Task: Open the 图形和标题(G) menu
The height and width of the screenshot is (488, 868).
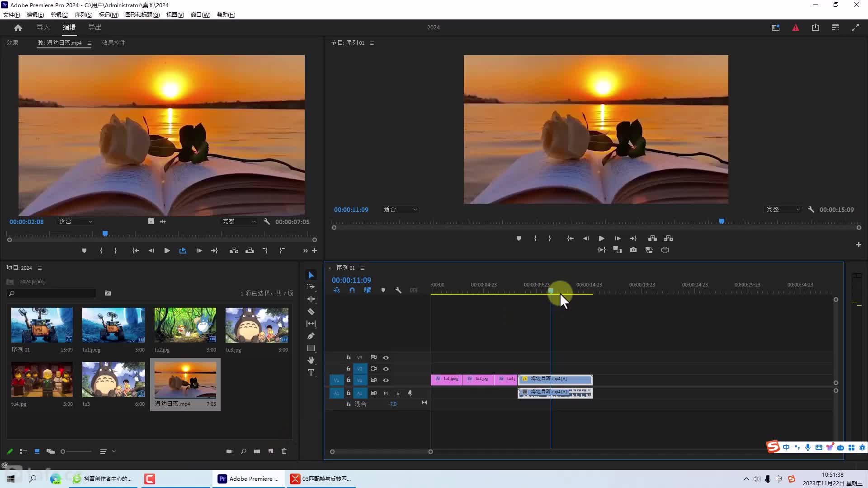Action: 142,14
